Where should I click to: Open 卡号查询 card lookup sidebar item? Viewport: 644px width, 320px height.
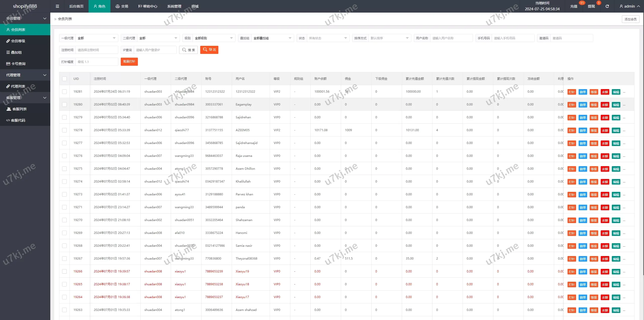[18, 64]
